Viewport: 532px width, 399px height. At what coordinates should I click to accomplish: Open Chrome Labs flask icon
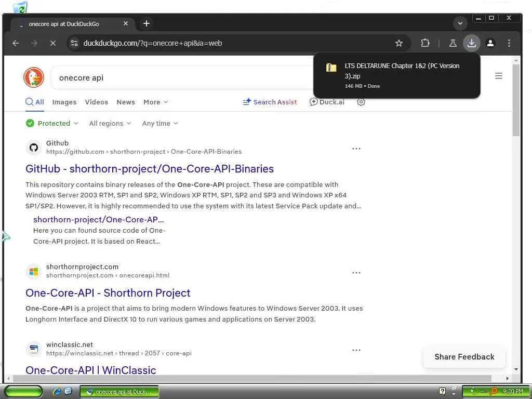click(x=453, y=43)
